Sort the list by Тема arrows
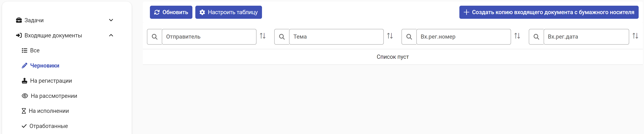644x134 pixels. click(390, 36)
